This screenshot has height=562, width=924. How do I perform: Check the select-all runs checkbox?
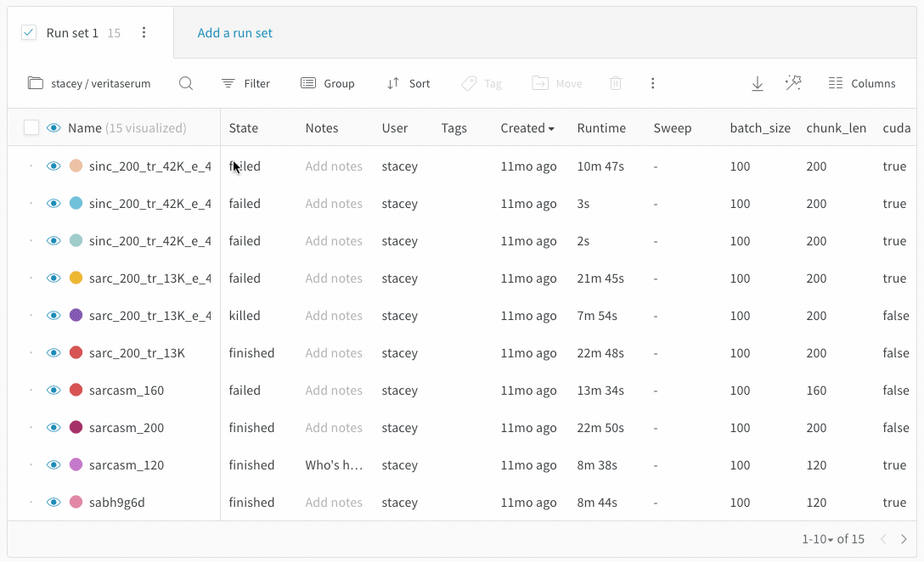click(x=31, y=128)
